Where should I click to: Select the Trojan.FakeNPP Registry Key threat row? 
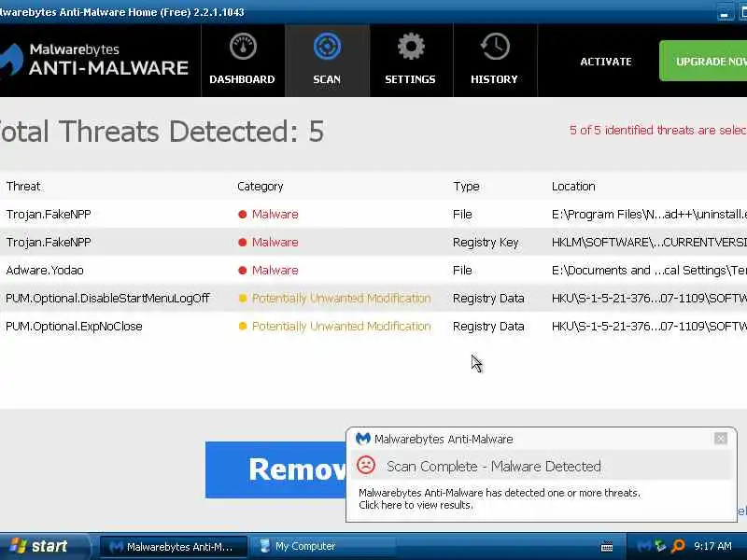point(373,243)
